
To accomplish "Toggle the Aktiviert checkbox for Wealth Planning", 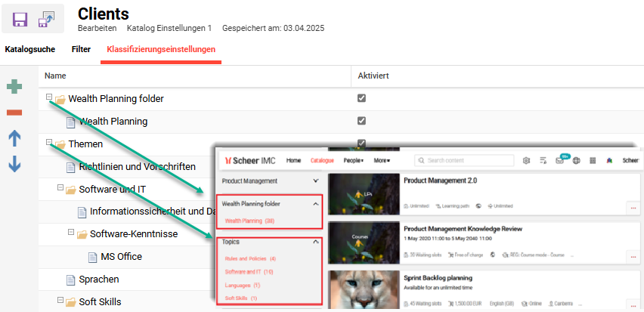I will click(x=361, y=121).
